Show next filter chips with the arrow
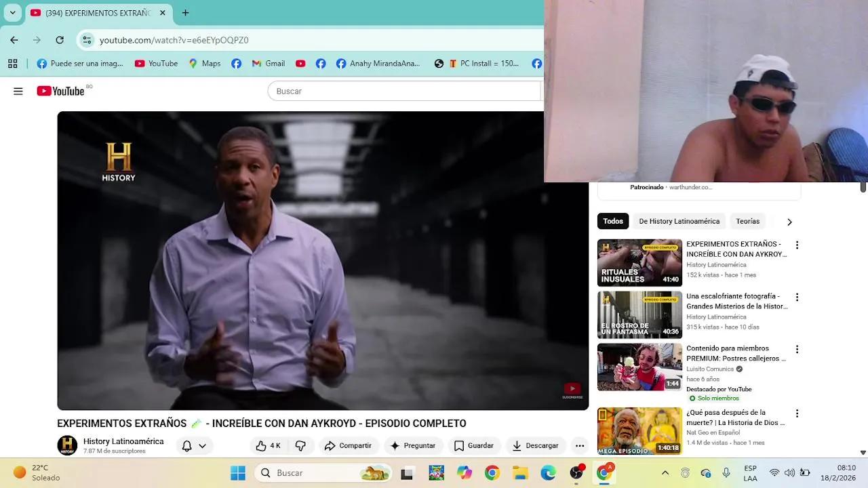Viewport: 868px width, 488px height. tap(789, 222)
